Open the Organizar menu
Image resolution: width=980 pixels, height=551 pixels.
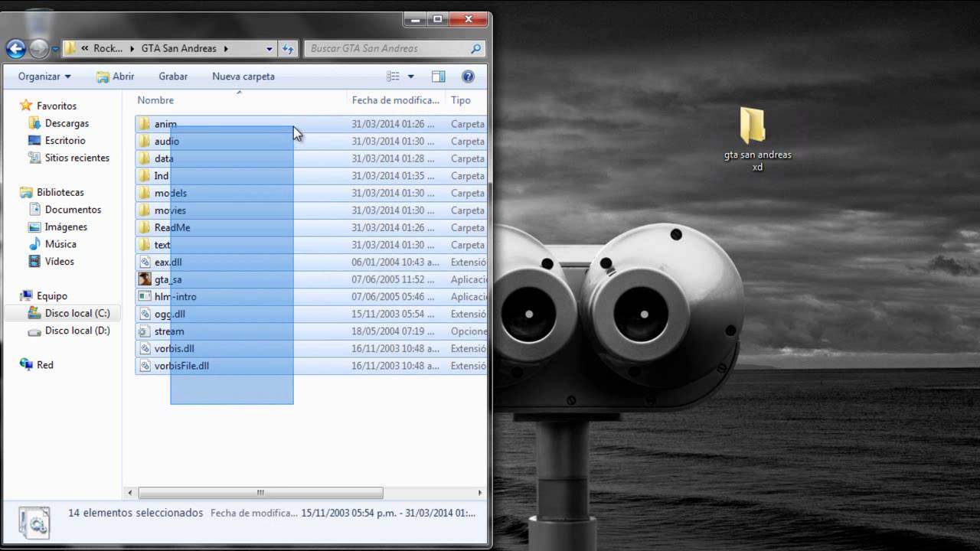coord(44,77)
